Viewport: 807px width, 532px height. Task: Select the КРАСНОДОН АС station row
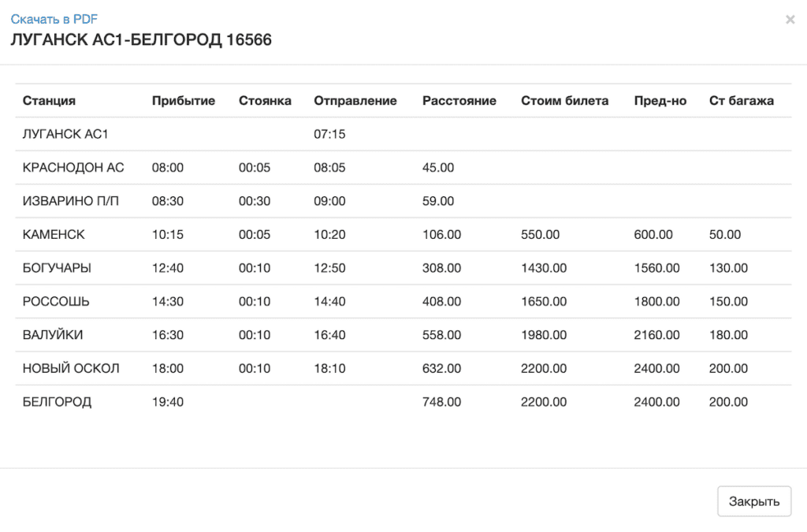click(x=73, y=168)
